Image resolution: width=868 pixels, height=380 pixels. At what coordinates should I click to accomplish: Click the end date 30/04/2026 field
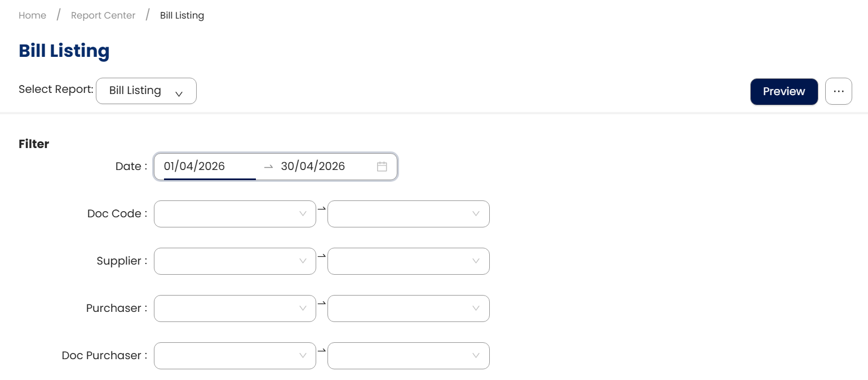tap(313, 167)
